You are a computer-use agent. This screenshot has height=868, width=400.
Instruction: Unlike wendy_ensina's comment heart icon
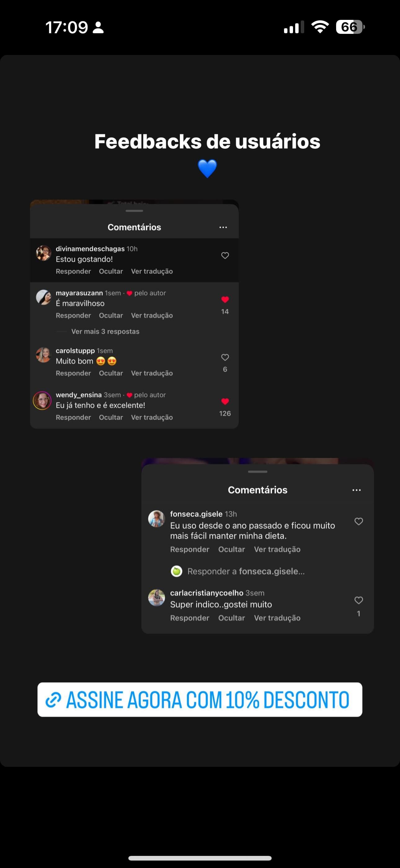coord(224,401)
